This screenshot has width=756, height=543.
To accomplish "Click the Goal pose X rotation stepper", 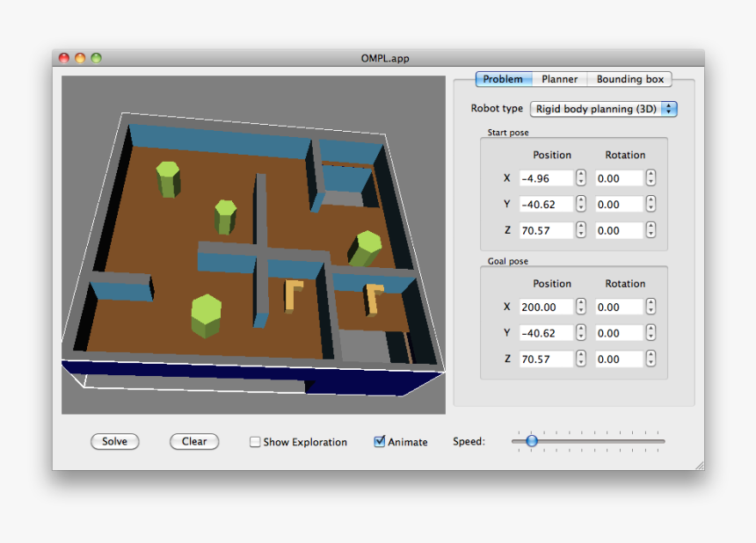I will tap(651, 307).
